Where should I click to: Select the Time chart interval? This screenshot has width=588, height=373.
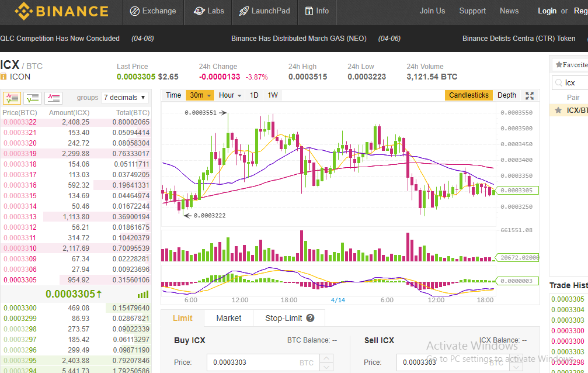[173, 95]
